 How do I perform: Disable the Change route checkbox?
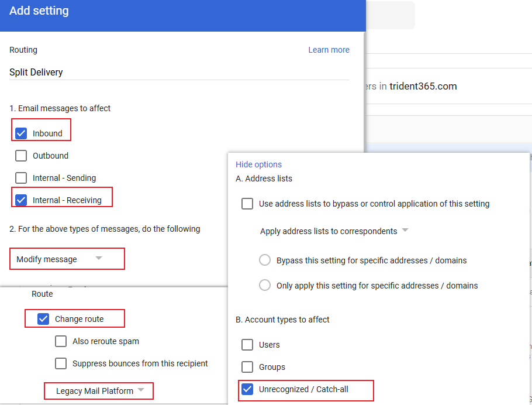pyautogui.click(x=43, y=319)
